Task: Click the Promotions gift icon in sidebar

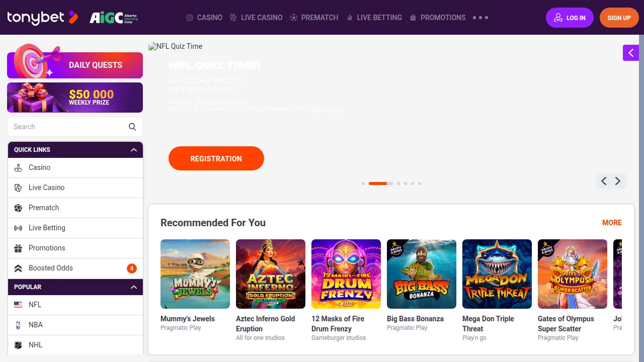Action: click(18, 248)
